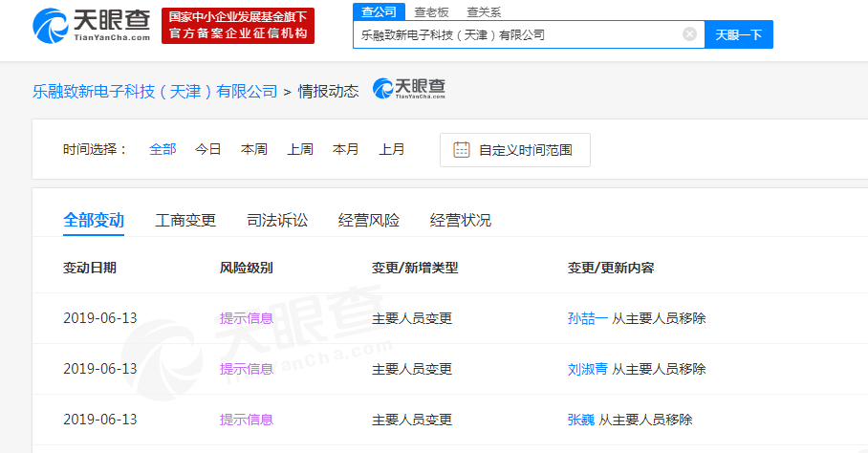Click the 时间选择 label
This screenshot has width=868, height=453.
tap(96, 149)
